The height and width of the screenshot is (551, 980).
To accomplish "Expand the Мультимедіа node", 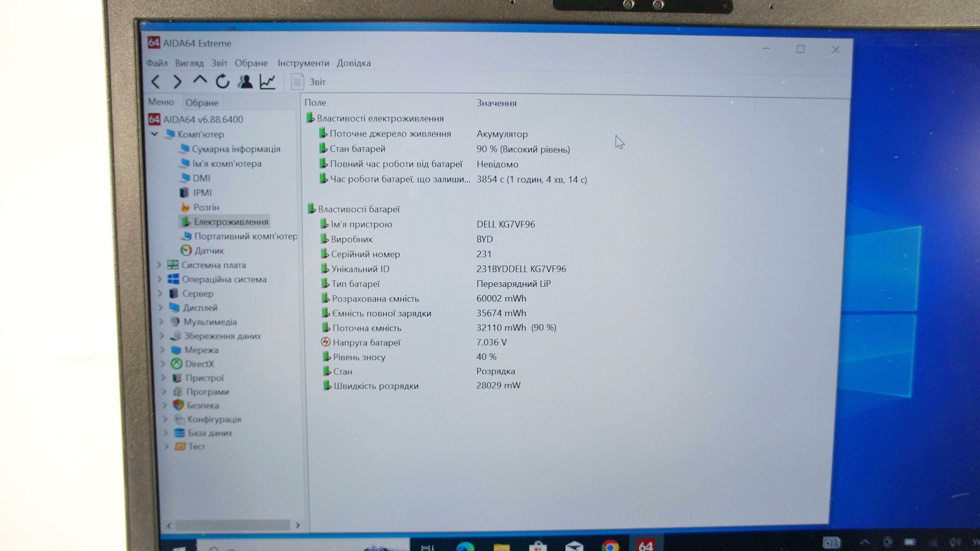I will 161,322.
